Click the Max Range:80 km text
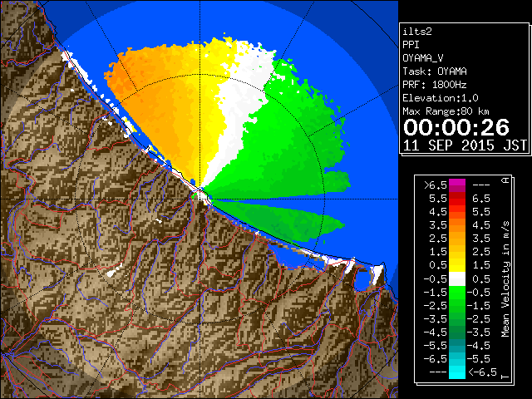Image resolution: width=532 pixels, height=399 pixels. 446,111
